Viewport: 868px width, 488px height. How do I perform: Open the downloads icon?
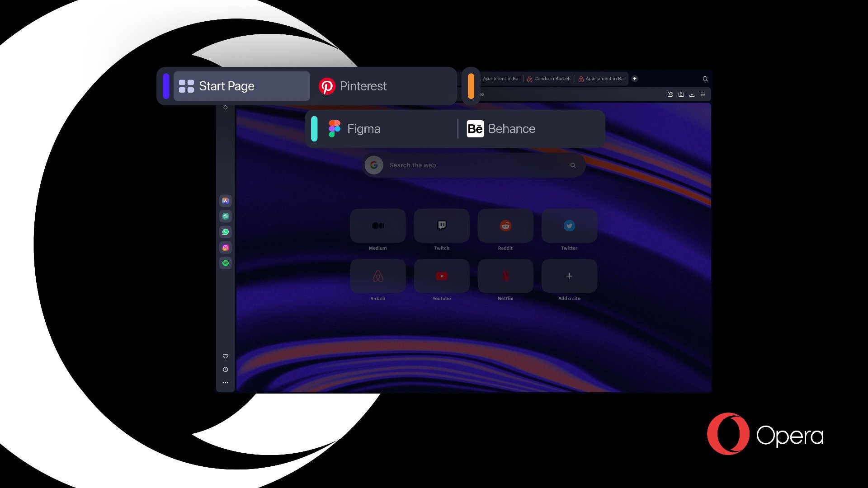point(692,94)
